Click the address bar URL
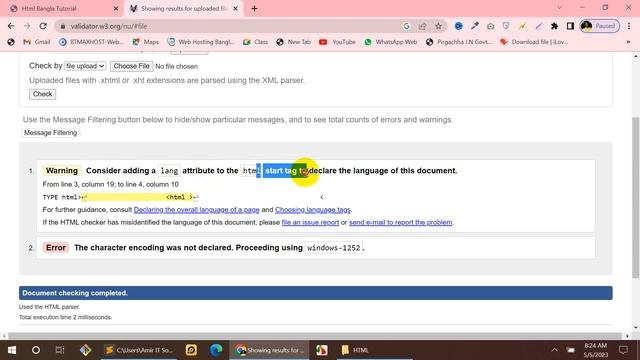This screenshot has height=360, width=640. click(109, 26)
